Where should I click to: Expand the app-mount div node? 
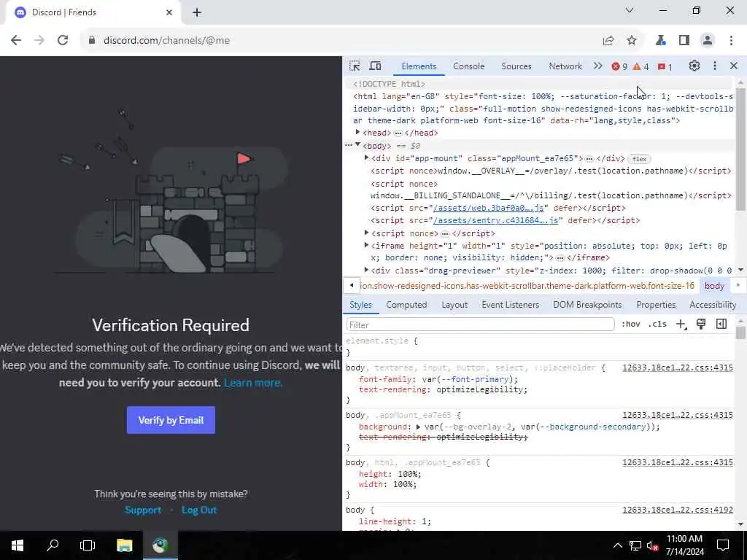366,157
